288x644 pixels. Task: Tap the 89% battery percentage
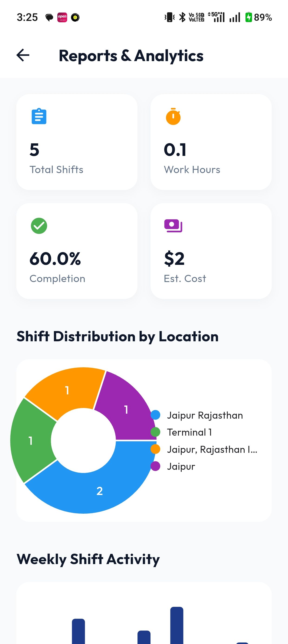click(263, 17)
